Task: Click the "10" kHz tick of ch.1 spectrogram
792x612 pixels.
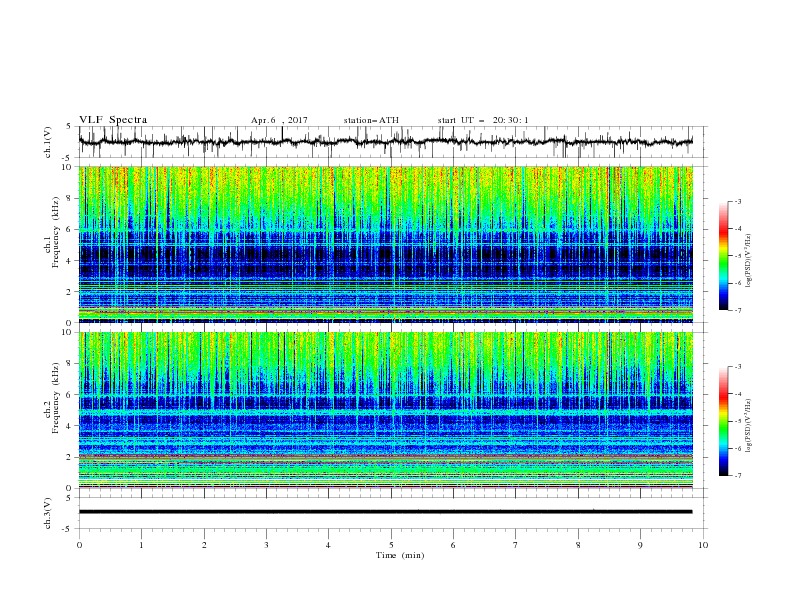Action: click(x=67, y=167)
